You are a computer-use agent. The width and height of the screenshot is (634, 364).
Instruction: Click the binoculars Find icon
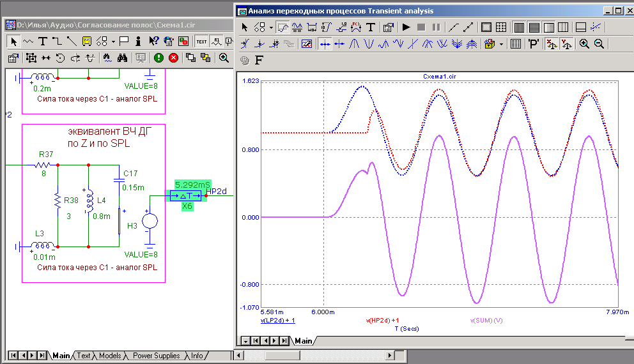[x=123, y=58]
